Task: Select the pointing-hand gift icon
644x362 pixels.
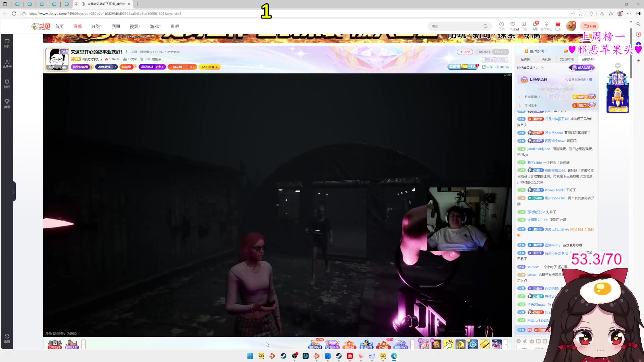Action: tap(448, 344)
